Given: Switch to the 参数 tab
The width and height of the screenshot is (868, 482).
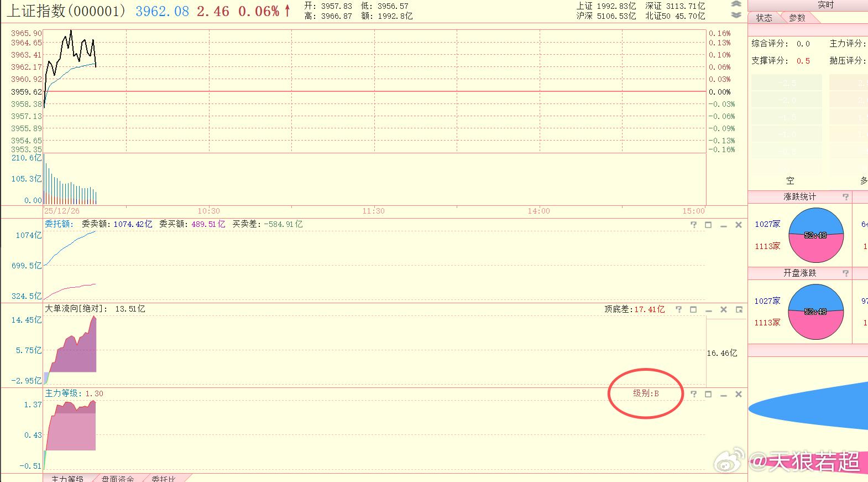Looking at the screenshot, I should tap(797, 18).
